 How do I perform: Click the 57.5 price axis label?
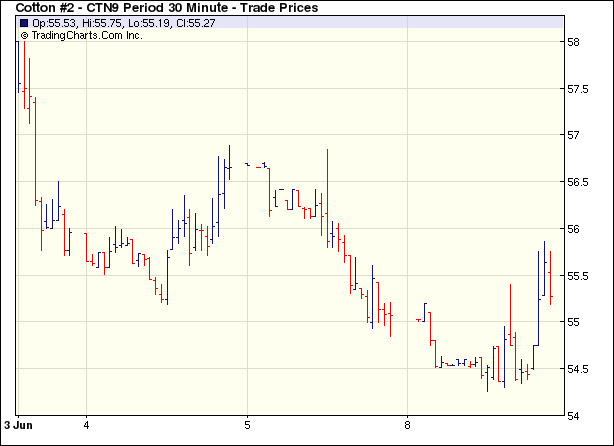coord(578,89)
